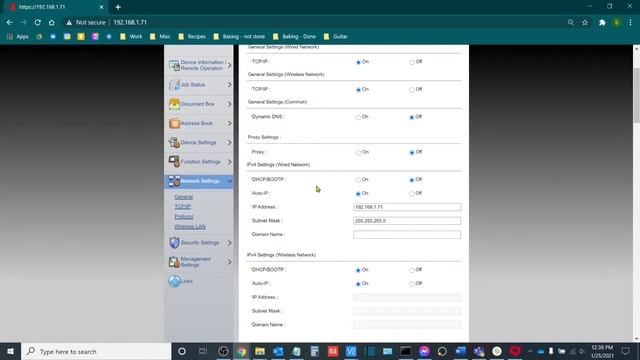
Task: Click the wired IP Address field
Action: [x=407, y=207]
